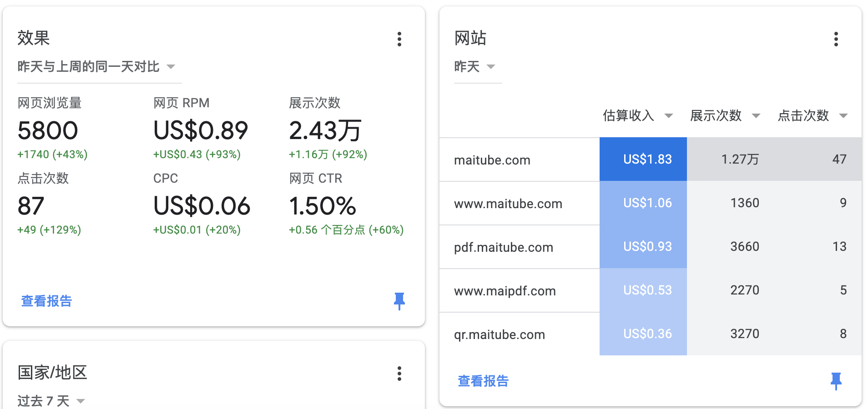
Task: Click the CPC metric label
Action: tap(166, 179)
